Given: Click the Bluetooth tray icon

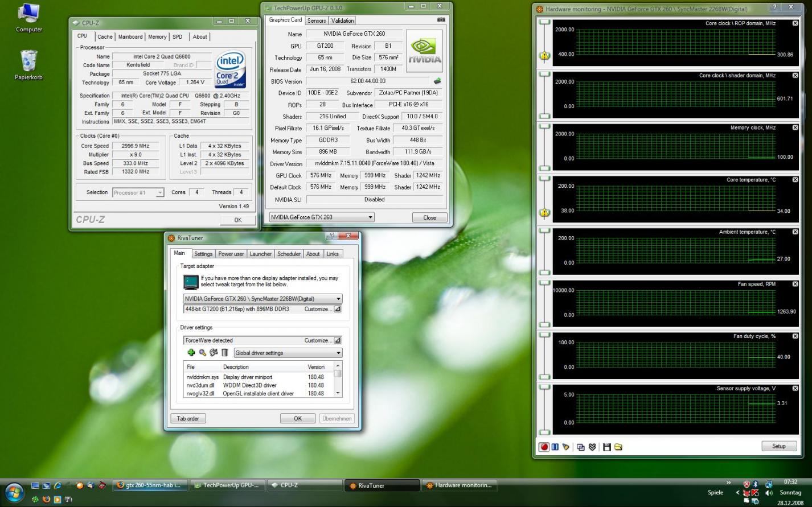Looking at the screenshot, I should [x=756, y=484].
